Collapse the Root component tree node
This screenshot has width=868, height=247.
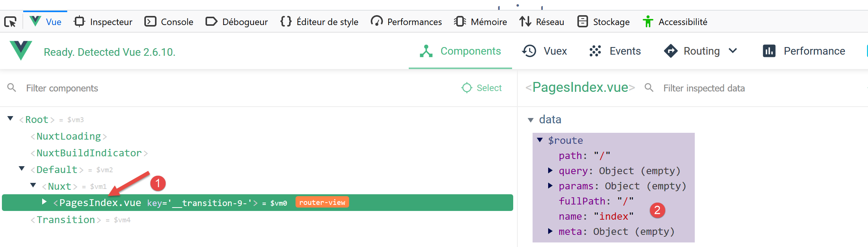click(x=11, y=119)
